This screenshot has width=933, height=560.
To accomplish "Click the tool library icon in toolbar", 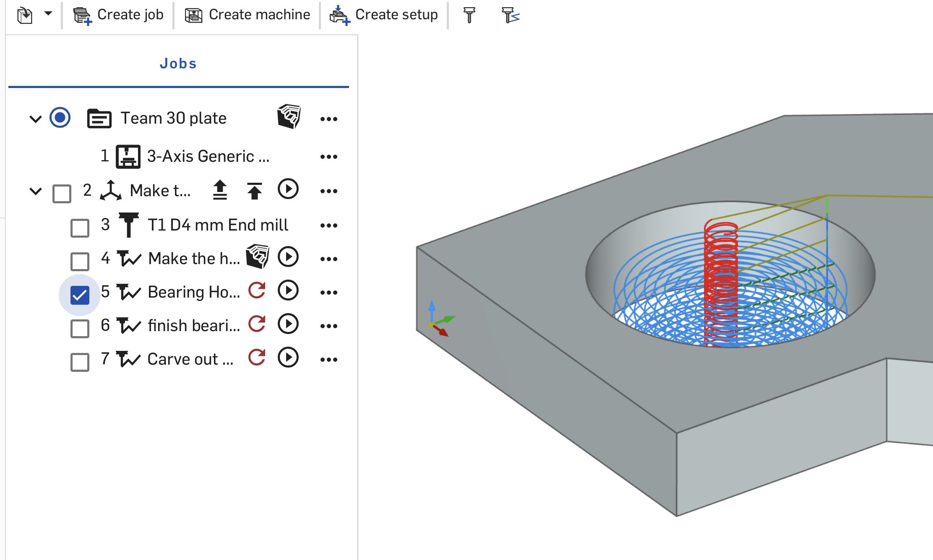I will point(469,15).
